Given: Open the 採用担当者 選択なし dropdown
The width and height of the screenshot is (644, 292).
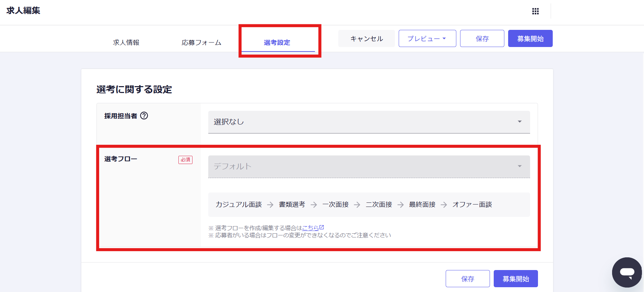Looking at the screenshot, I should coord(369,122).
